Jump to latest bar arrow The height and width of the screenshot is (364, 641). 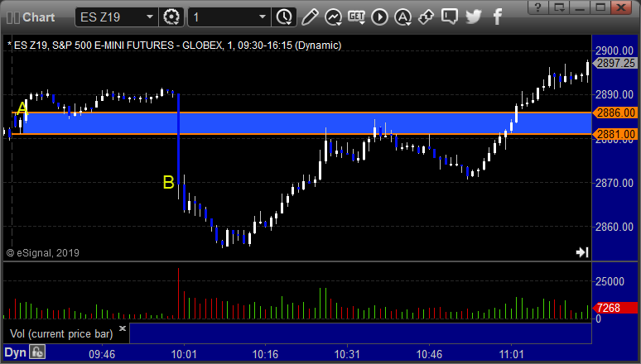pyautogui.click(x=582, y=252)
